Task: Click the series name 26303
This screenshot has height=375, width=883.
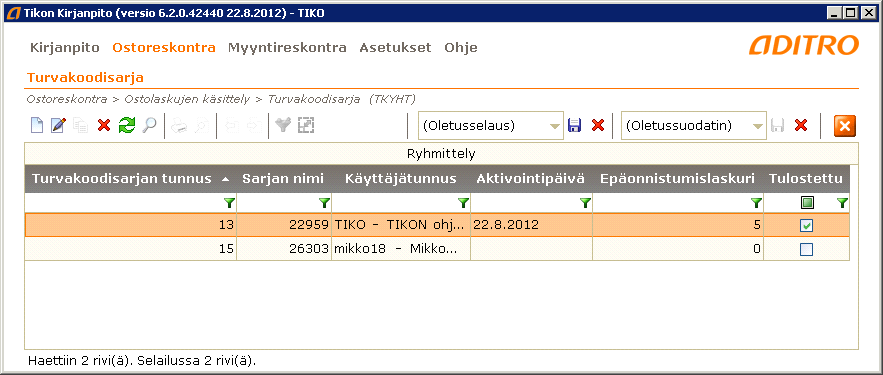Action: (284, 249)
